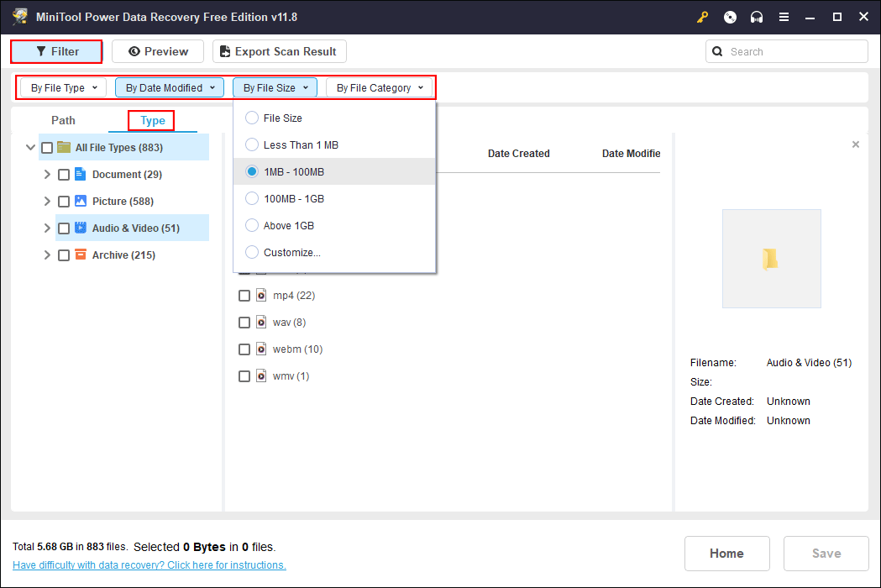
Task: Click the Archive category icon
Action: pos(81,255)
